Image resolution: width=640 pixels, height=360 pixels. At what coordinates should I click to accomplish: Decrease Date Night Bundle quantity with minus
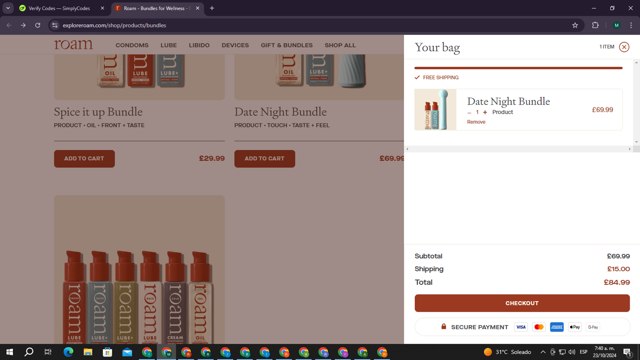469,112
